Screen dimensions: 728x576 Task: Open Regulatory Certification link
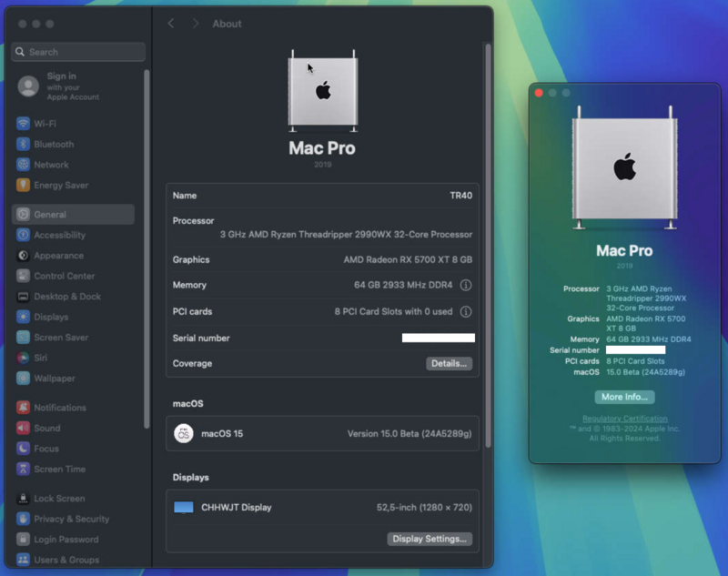click(624, 419)
